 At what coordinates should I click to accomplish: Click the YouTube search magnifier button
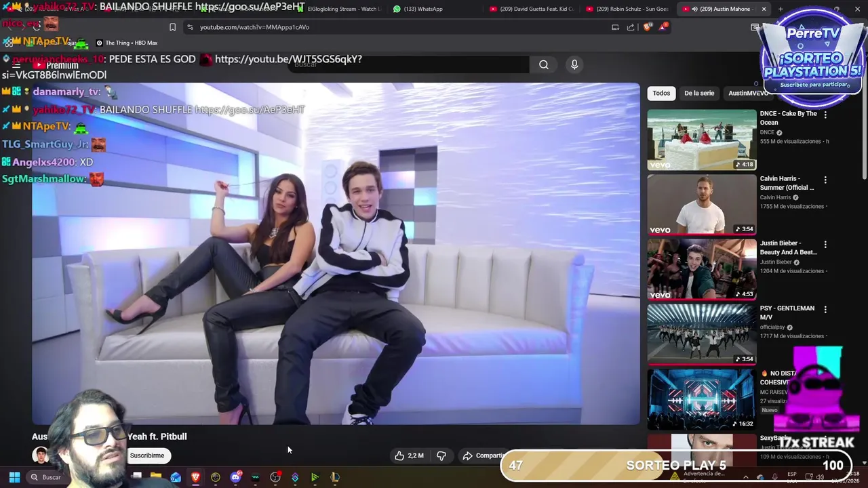(x=544, y=64)
